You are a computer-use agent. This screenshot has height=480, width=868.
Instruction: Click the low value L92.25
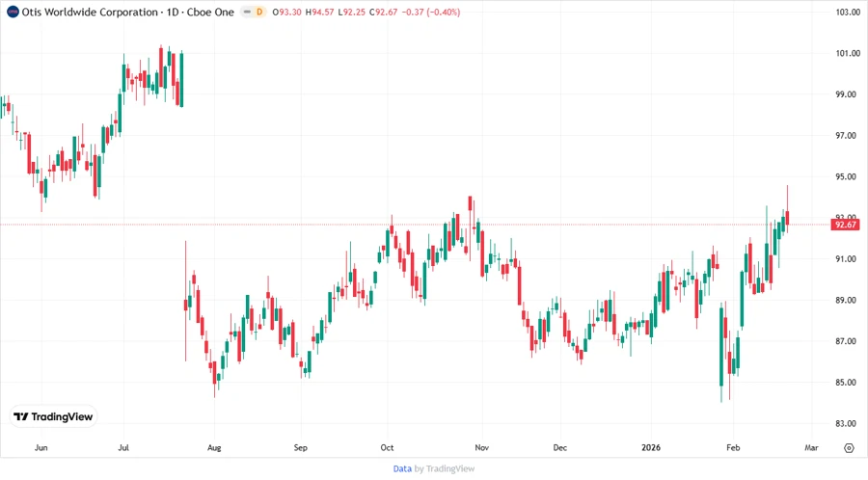click(351, 12)
